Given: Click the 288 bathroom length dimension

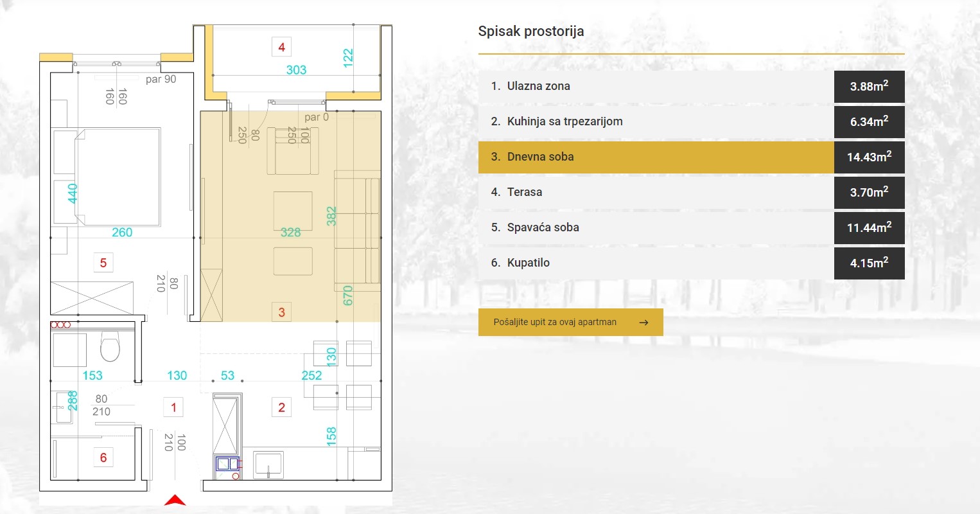Looking at the screenshot, I should point(73,401).
